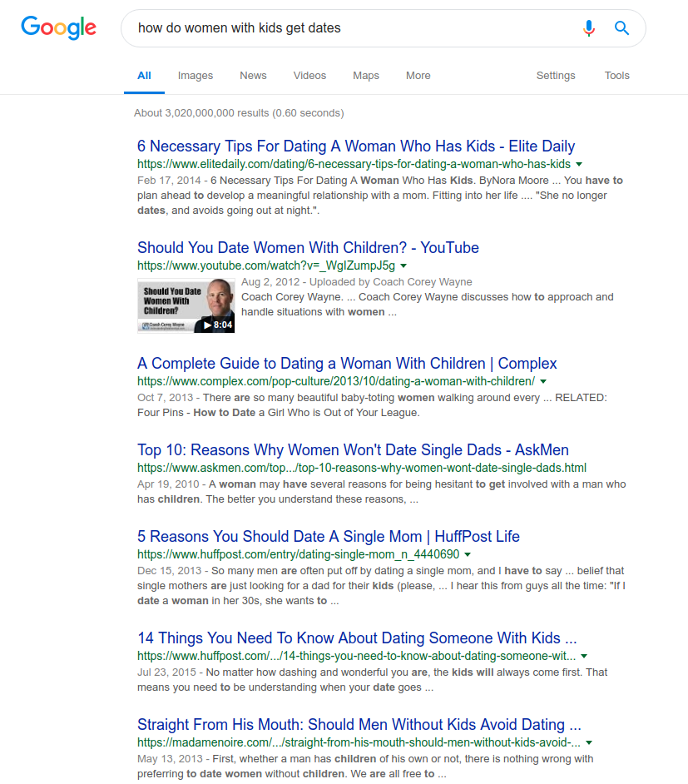Click the Aug 2, 2012 uploader line
Viewport: 688px width, 784px height.
(357, 282)
